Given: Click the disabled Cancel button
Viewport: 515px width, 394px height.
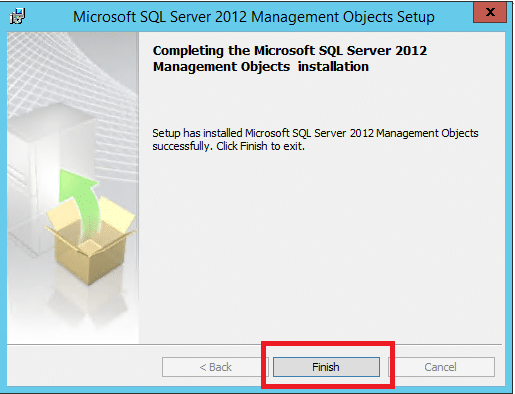Looking at the screenshot, I should pyautogui.click(x=440, y=367).
